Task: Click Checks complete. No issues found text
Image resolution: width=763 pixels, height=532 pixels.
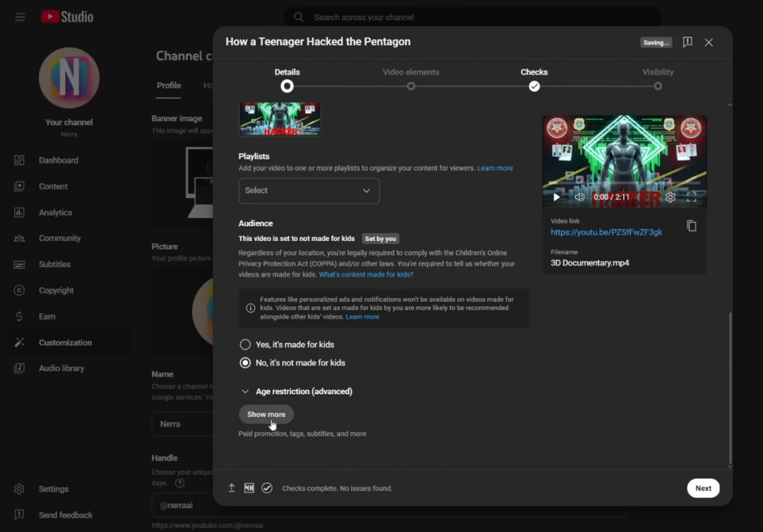Action: pos(337,488)
